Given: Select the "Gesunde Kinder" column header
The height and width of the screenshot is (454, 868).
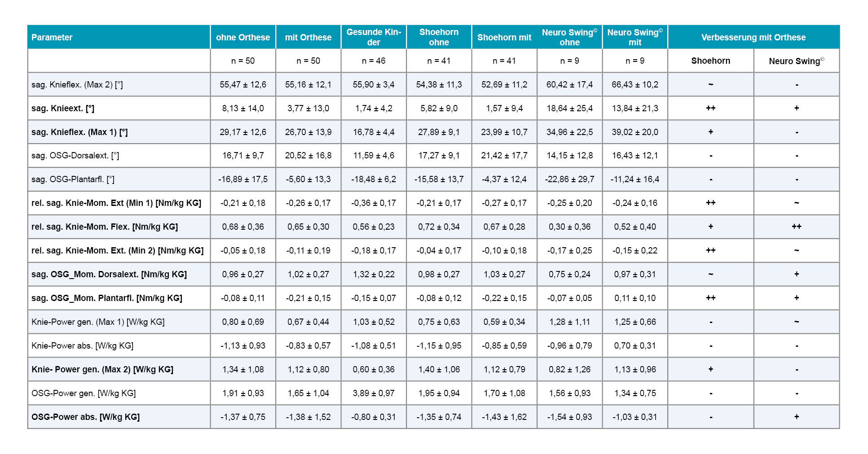Looking at the screenshot, I should pos(374,37).
